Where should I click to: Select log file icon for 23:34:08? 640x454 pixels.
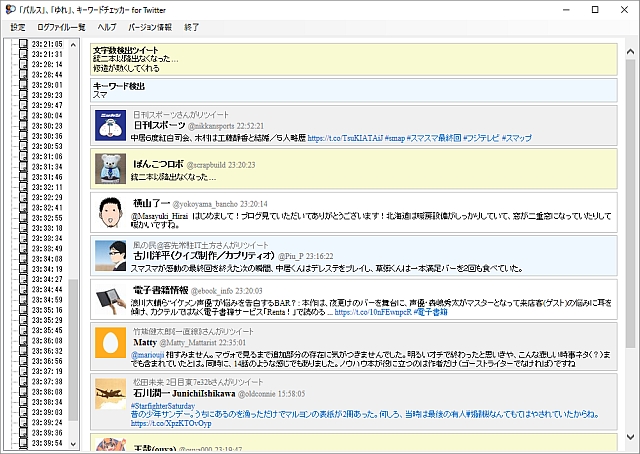(x=23, y=258)
